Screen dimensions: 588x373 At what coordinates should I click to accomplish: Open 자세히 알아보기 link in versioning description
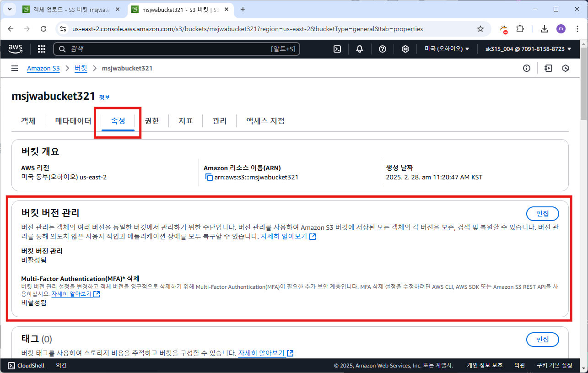(x=288, y=237)
